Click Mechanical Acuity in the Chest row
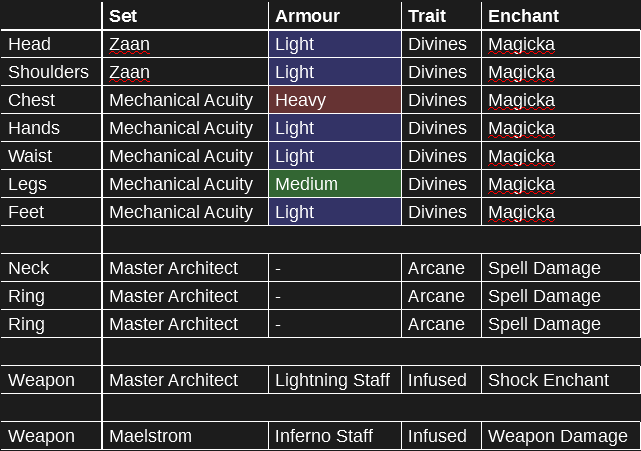 click(185, 100)
